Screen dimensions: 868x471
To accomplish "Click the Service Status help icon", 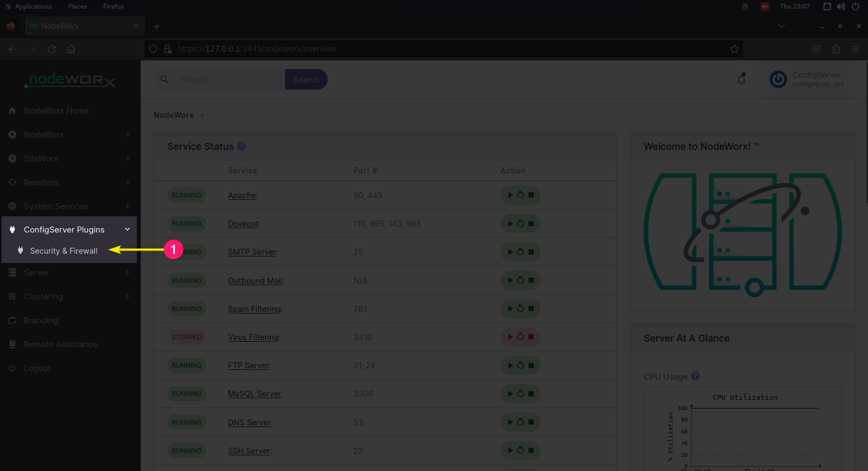I will point(242,146).
